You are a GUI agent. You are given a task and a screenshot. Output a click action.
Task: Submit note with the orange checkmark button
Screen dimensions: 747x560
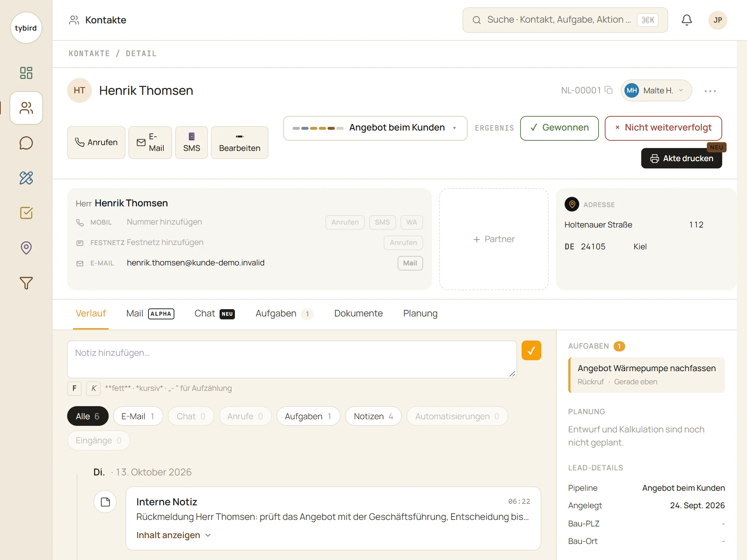(x=531, y=351)
